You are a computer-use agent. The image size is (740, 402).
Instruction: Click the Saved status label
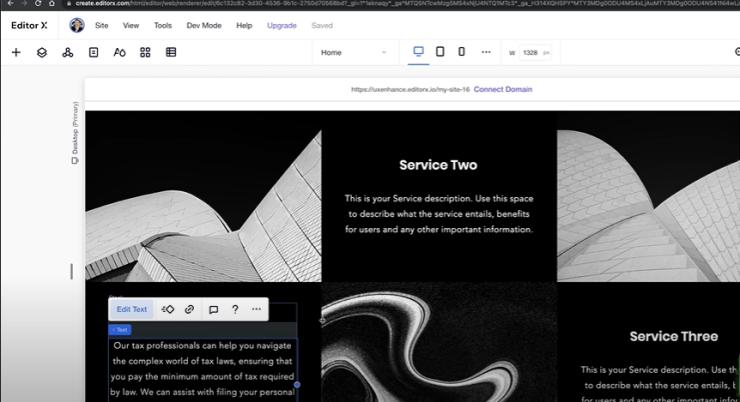click(322, 25)
